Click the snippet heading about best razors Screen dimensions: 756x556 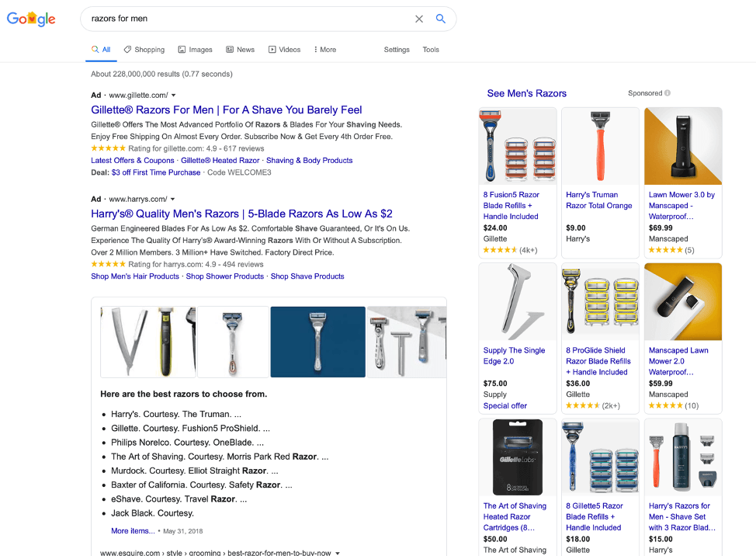tap(184, 394)
